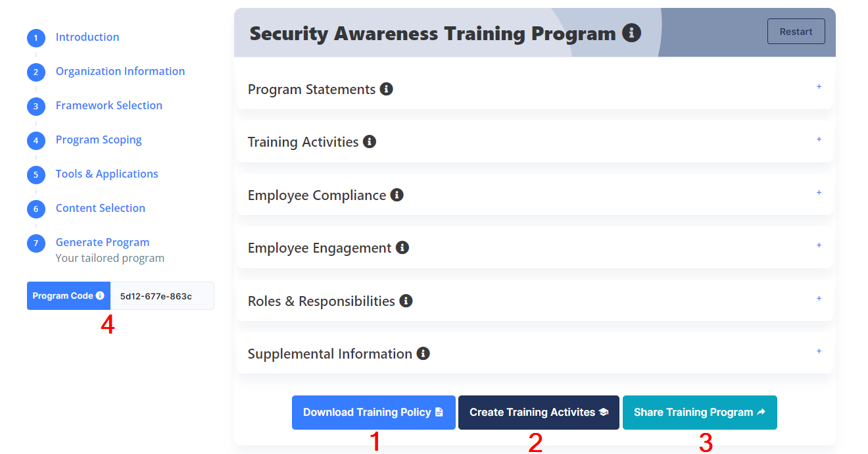Screen dimensions: 868x454
Task: Click the info icon beside Employee Engagement
Action: click(402, 247)
